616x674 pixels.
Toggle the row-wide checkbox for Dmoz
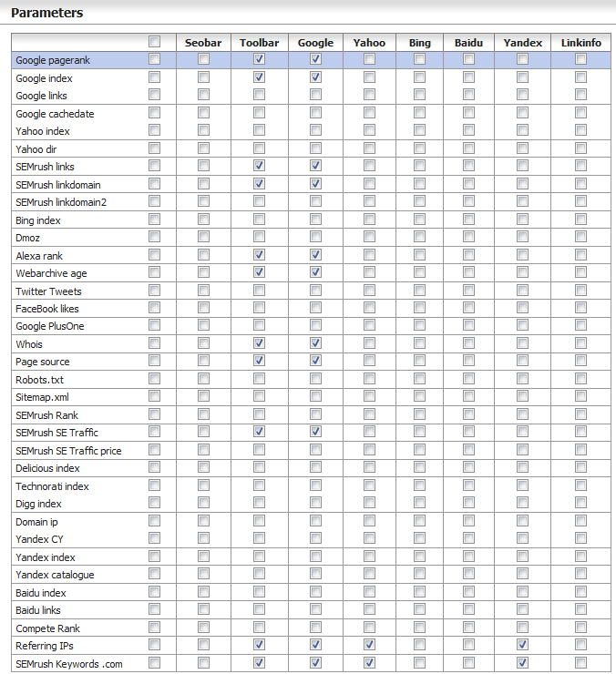click(154, 237)
